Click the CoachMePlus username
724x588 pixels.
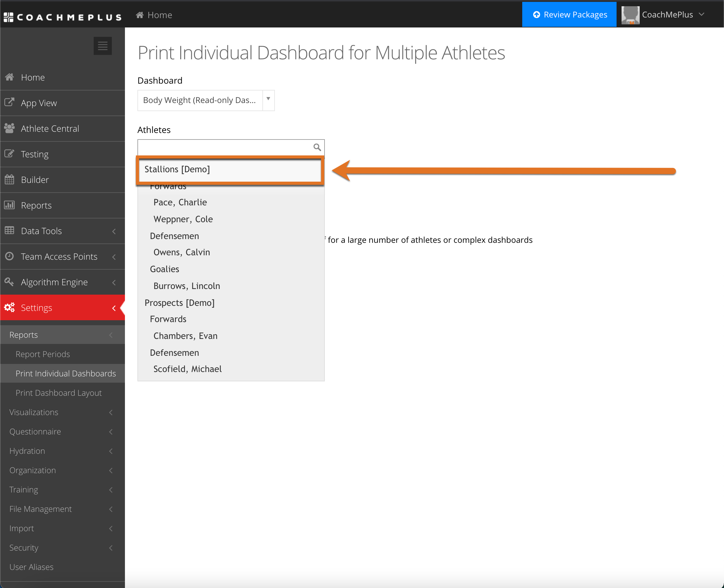click(667, 15)
